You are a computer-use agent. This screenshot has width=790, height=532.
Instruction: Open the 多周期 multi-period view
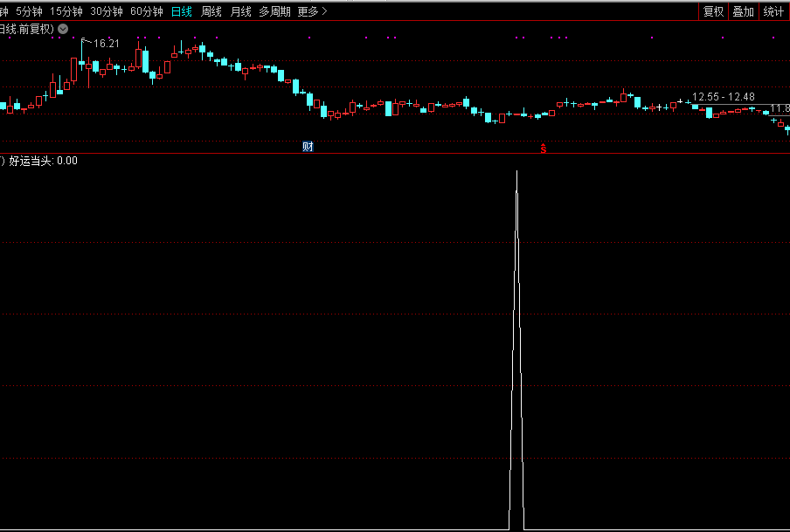(275, 11)
